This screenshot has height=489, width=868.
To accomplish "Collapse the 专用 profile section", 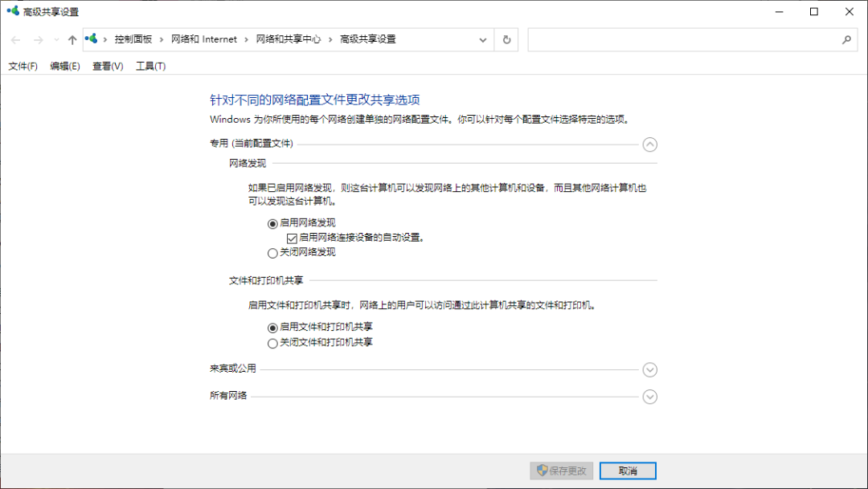I will [650, 145].
